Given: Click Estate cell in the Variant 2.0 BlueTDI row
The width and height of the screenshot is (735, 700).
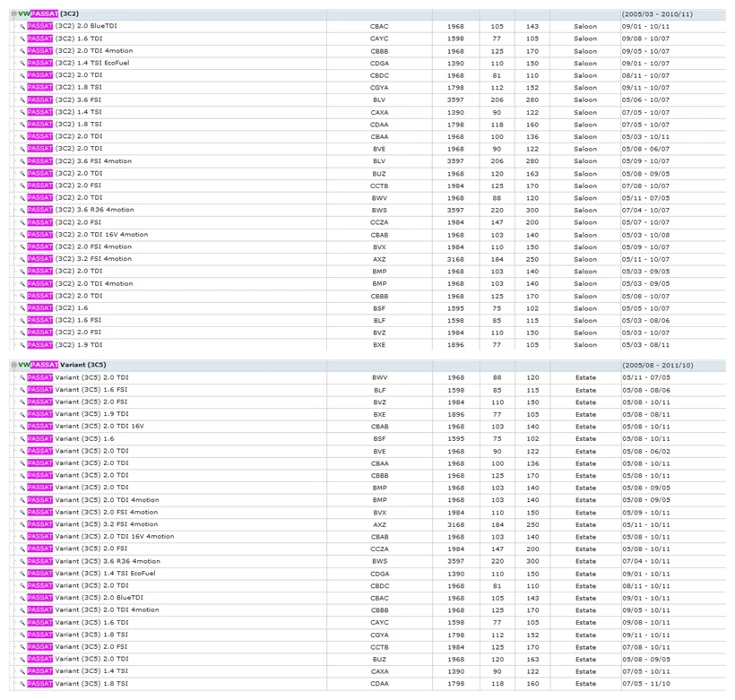Looking at the screenshot, I should click(x=585, y=598).
